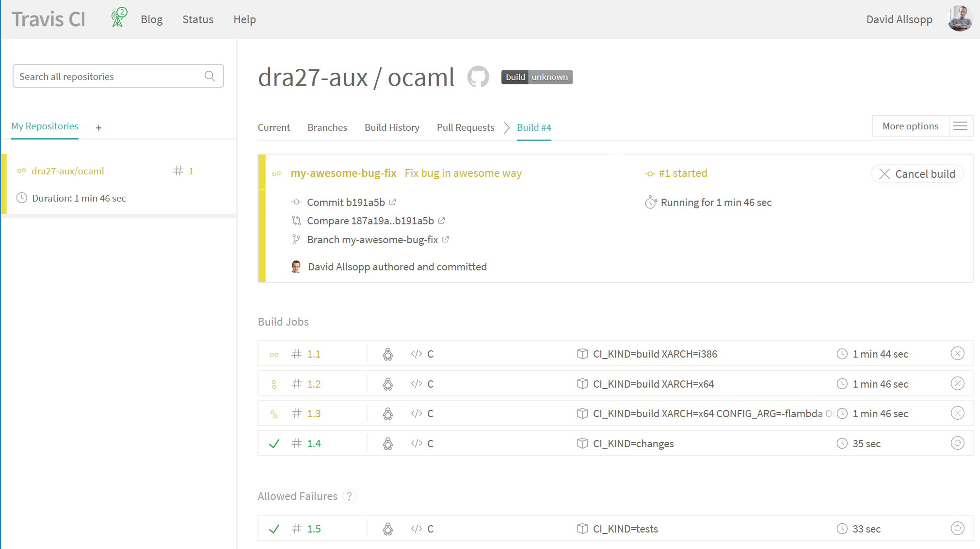Open build job 1.3
Screen dimensions: 980x549
coord(314,414)
